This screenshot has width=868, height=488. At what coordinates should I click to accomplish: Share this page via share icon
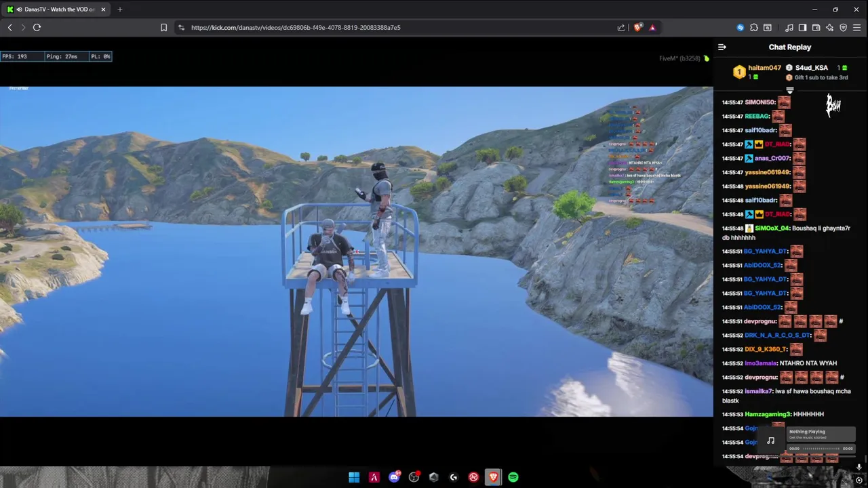pyautogui.click(x=620, y=28)
